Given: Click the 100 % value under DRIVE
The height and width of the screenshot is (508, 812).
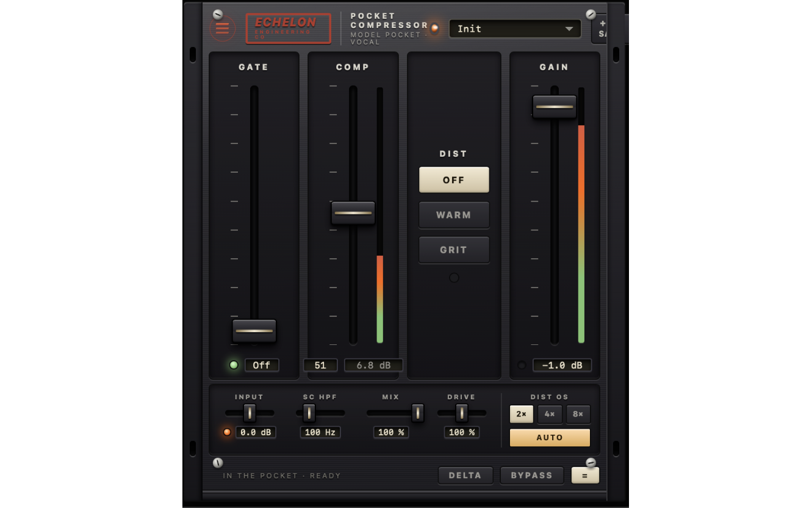Looking at the screenshot, I should [462, 432].
